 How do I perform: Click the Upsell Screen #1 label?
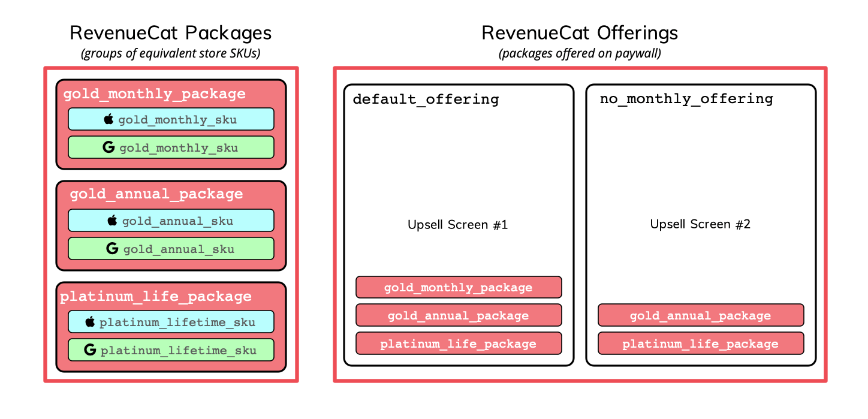[458, 225]
